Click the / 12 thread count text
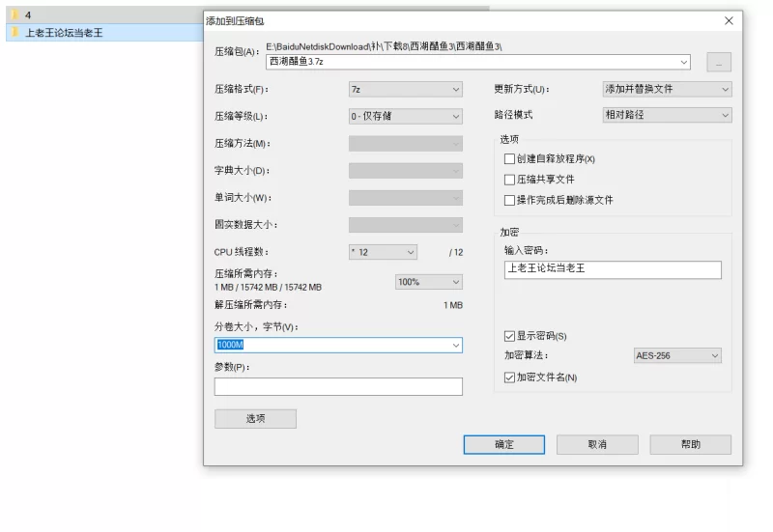 (456, 252)
